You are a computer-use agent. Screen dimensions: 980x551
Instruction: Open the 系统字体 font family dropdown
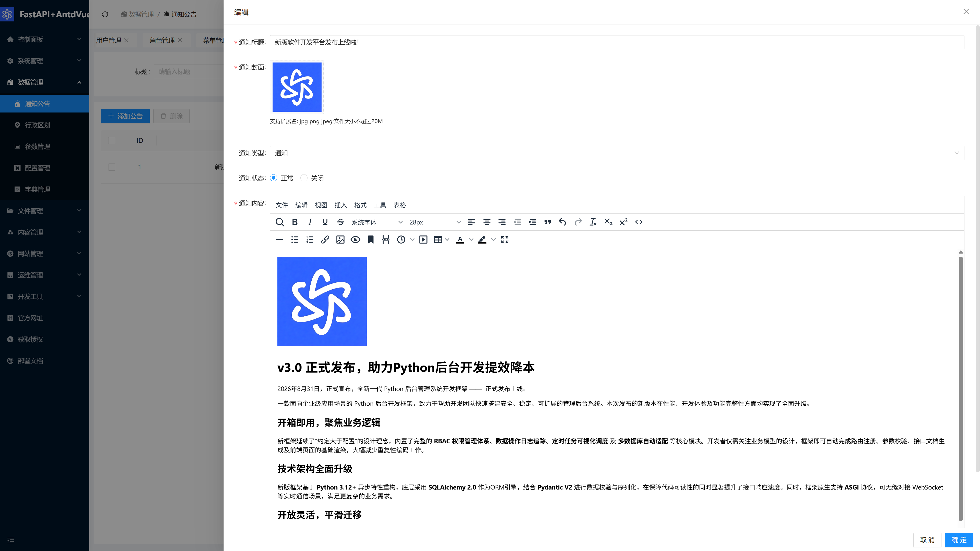tap(377, 222)
